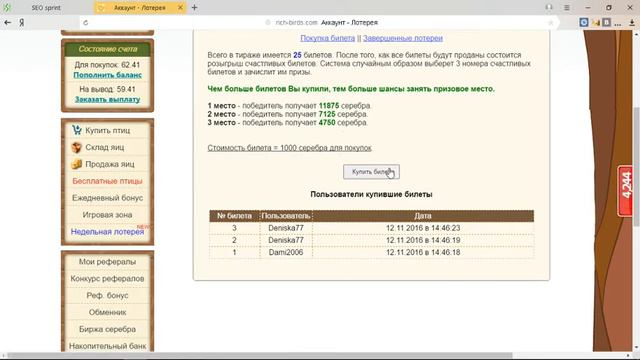The image size is (640, 360).
Task: Click 'Состояние счета' panel header
Action: click(108, 49)
